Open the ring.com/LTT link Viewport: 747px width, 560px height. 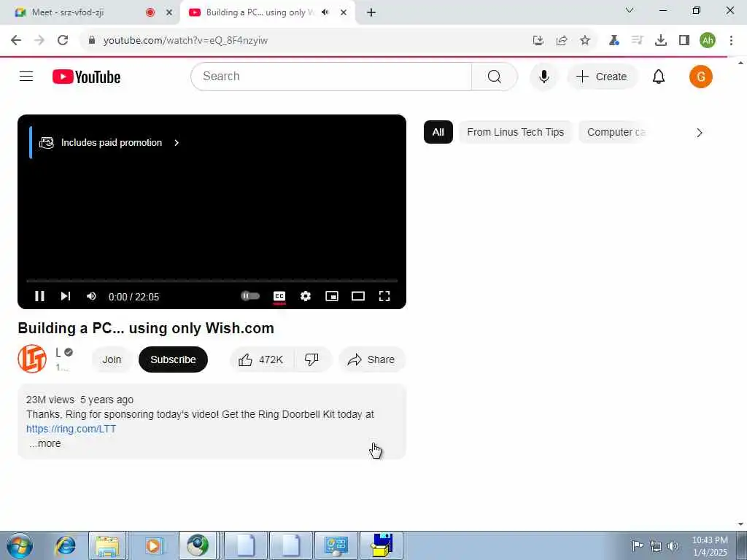click(x=71, y=429)
